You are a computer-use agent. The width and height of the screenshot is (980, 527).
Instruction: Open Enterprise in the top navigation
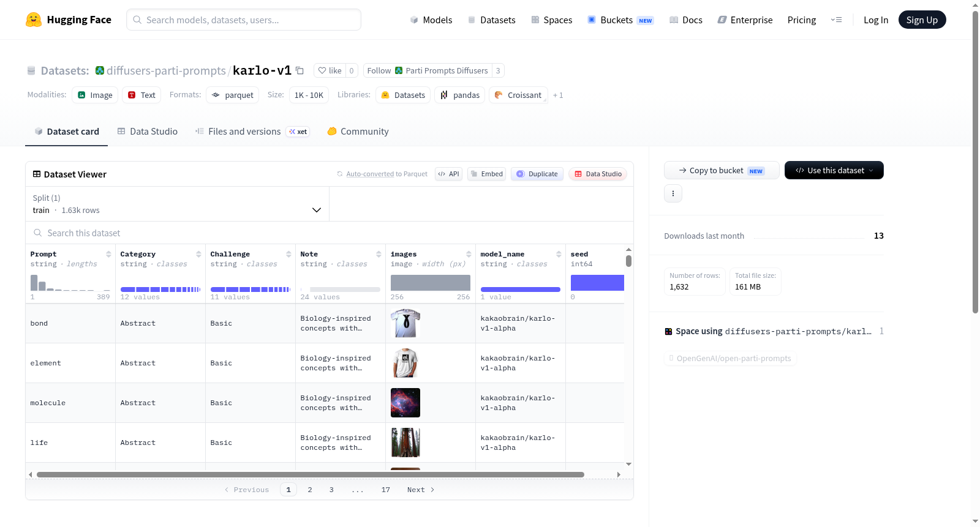coord(745,20)
